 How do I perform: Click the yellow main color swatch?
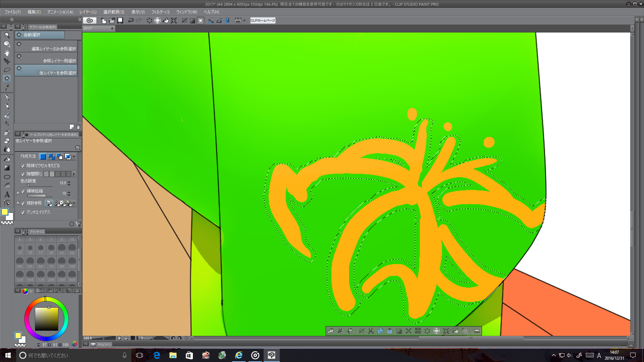click(x=5, y=212)
